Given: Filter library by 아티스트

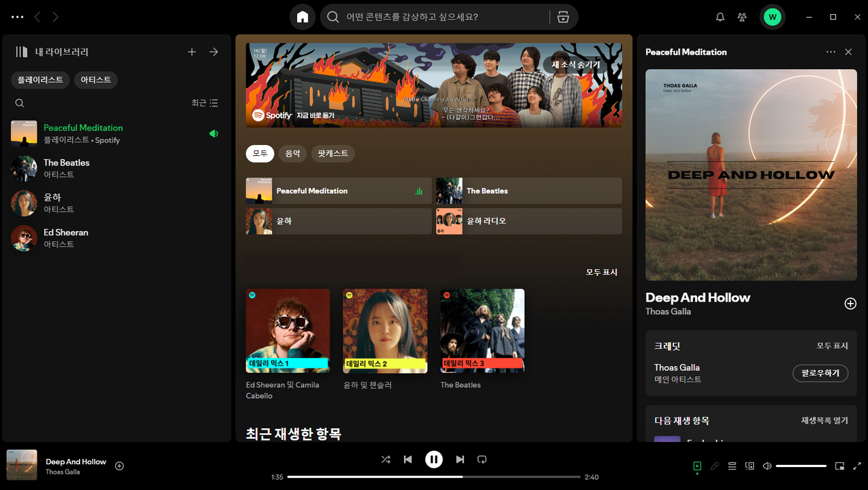Looking at the screenshot, I should pos(96,80).
